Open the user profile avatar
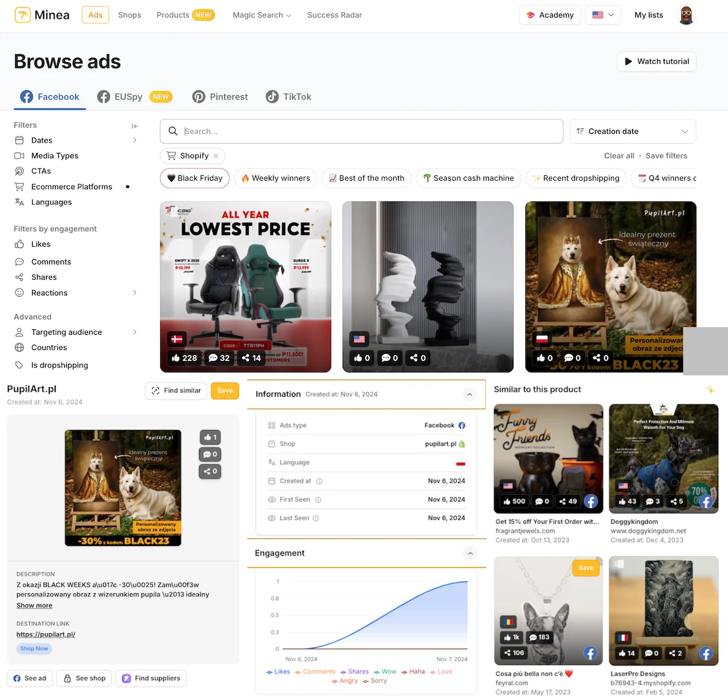Viewport: 728px width, 700px height. [686, 15]
